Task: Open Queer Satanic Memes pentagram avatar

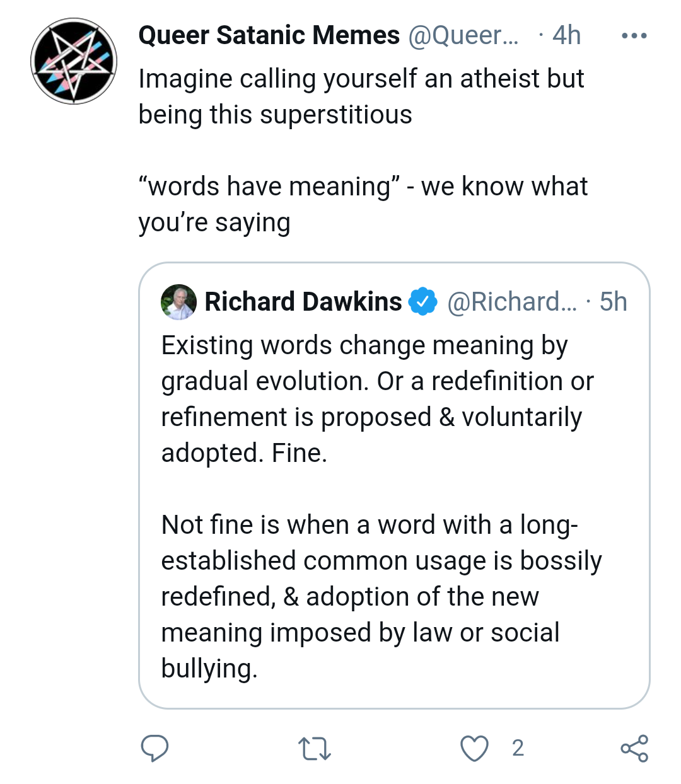Action: click(x=74, y=61)
